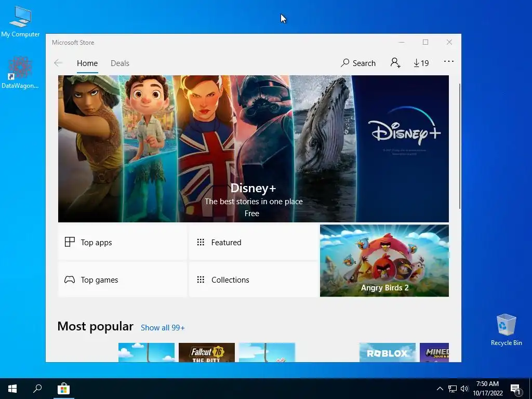This screenshot has width=532, height=399.
Task: Open the See more ellipsis menu
Action: click(448, 61)
